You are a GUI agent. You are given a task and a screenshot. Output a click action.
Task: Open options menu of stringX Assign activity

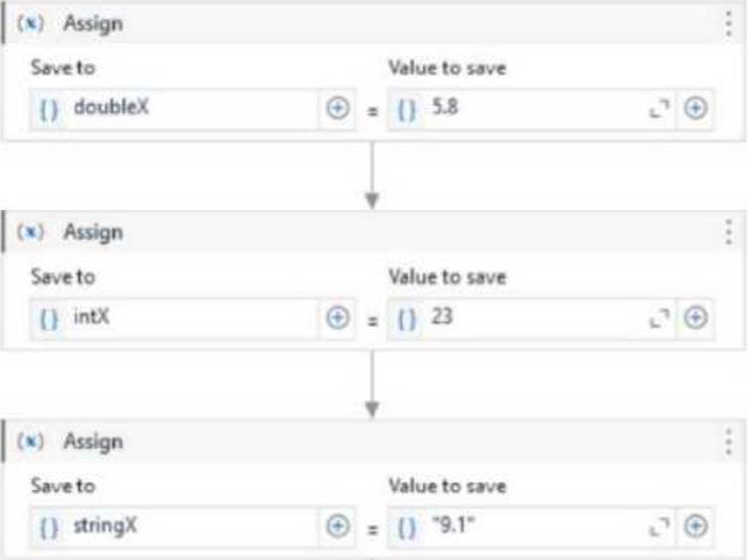point(729,442)
